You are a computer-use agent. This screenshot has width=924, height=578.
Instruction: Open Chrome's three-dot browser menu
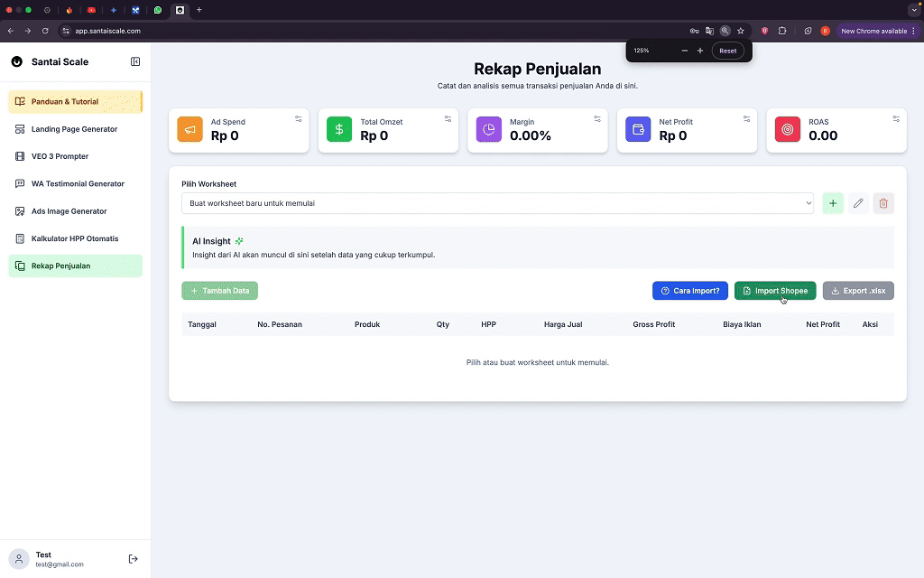914,30
